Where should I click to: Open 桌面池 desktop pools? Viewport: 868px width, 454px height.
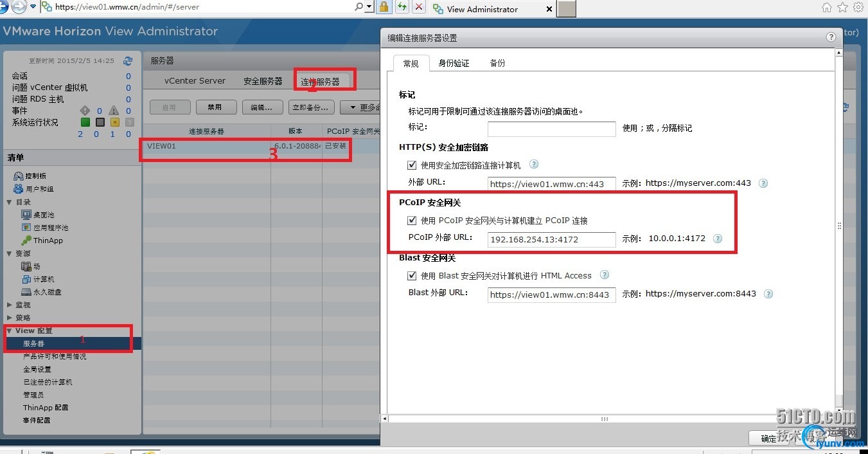tap(38, 215)
